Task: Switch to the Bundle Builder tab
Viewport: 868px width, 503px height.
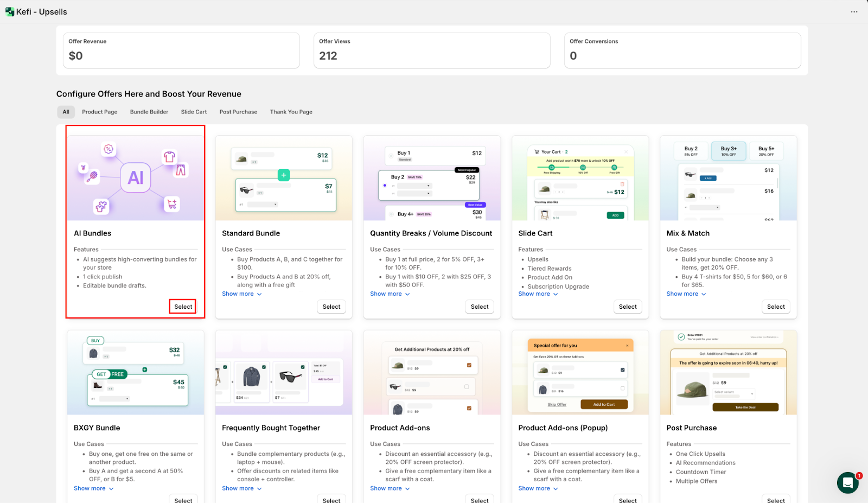Action: (149, 112)
